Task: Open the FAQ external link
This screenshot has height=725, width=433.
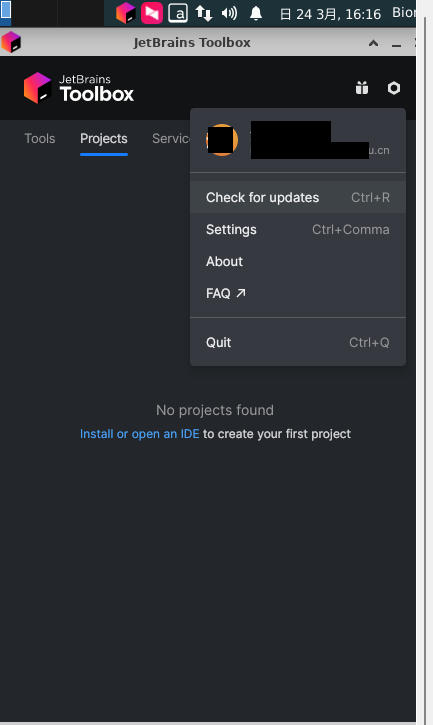Action: coord(298,293)
